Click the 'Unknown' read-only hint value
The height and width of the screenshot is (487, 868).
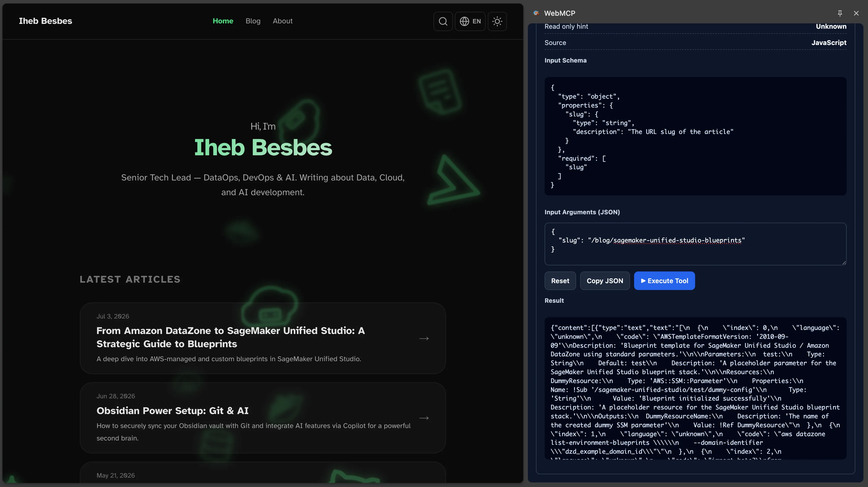click(831, 26)
